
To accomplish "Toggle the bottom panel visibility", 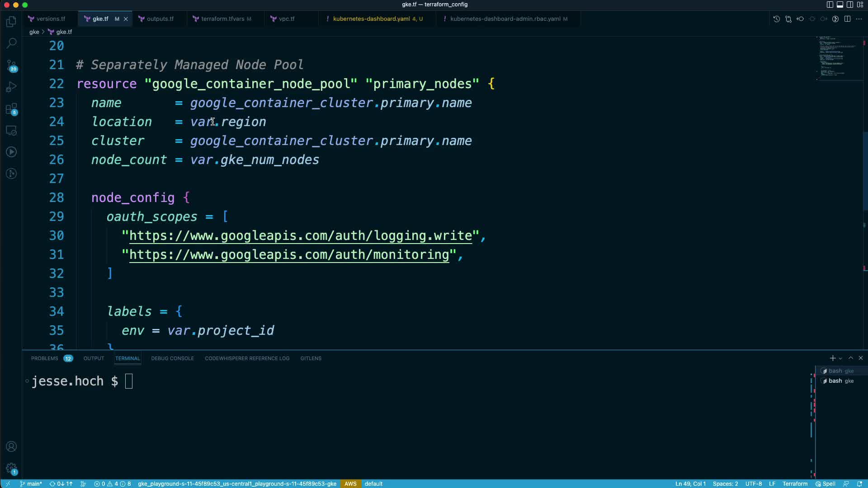I will point(840,5).
